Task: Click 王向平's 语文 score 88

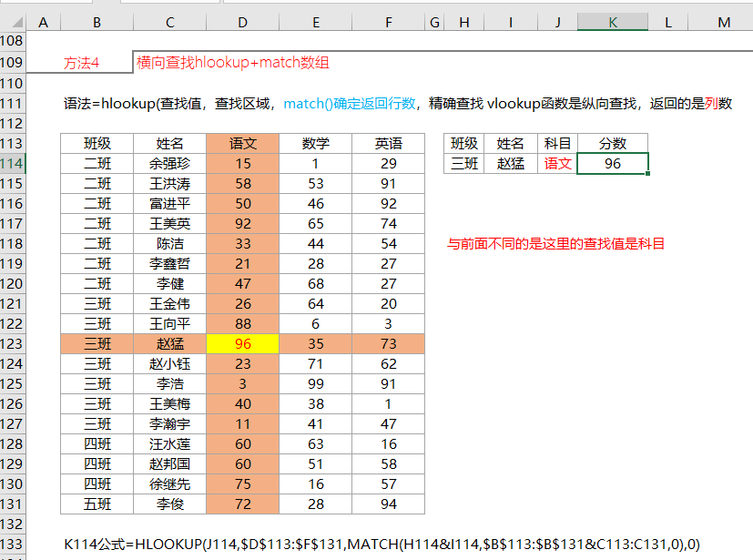Action: [242, 323]
